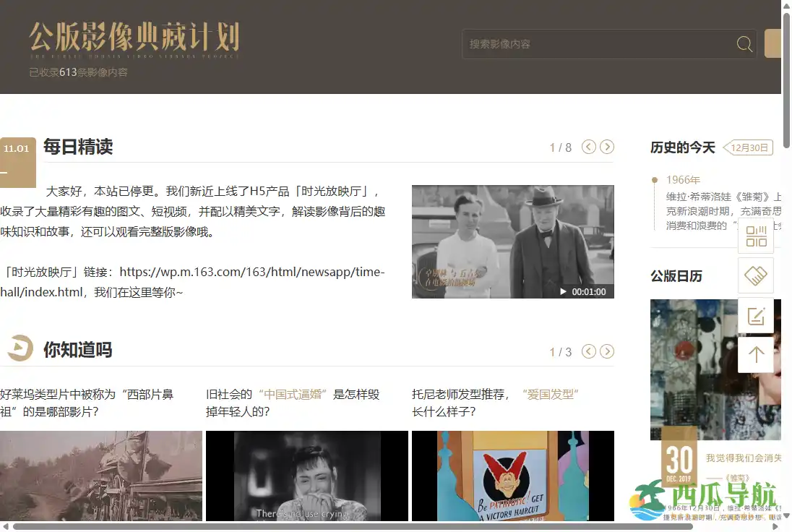The height and width of the screenshot is (532, 792).
Task: Advance 你知道吗 with the right chevron
Action: (x=608, y=352)
